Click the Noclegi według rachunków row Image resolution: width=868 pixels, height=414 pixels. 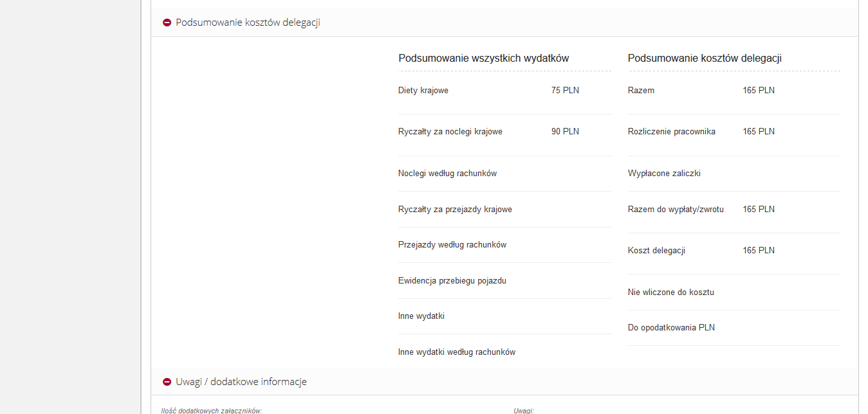447,174
